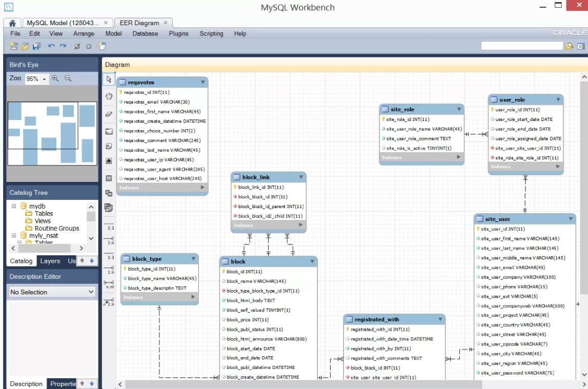This screenshot has width=588, height=389.
Task: Open the Database menu
Action: point(145,33)
